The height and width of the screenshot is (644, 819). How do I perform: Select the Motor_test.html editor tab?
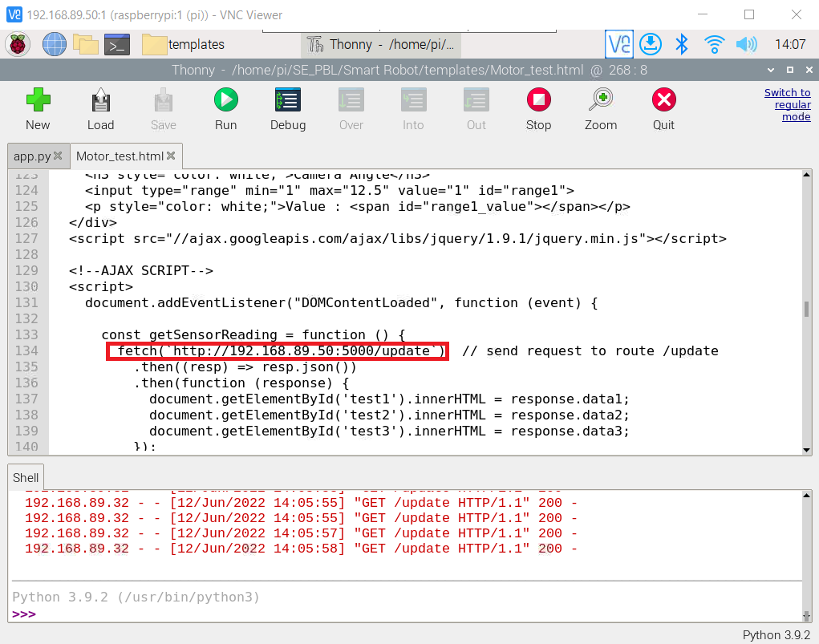pos(120,156)
